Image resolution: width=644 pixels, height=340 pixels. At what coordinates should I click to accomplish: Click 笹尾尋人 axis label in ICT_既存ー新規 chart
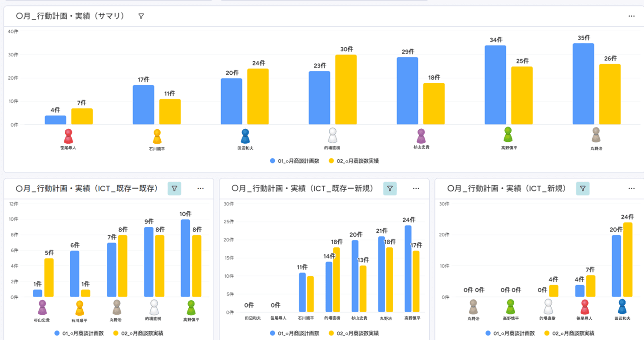278,318
